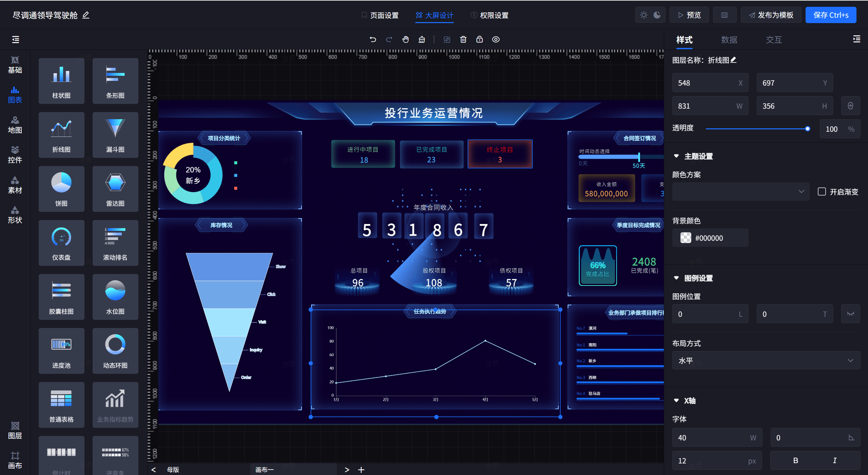The height and width of the screenshot is (475, 868).
Task: Click the Save (保存 Ctrl+s) button
Action: [x=830, y=15]
